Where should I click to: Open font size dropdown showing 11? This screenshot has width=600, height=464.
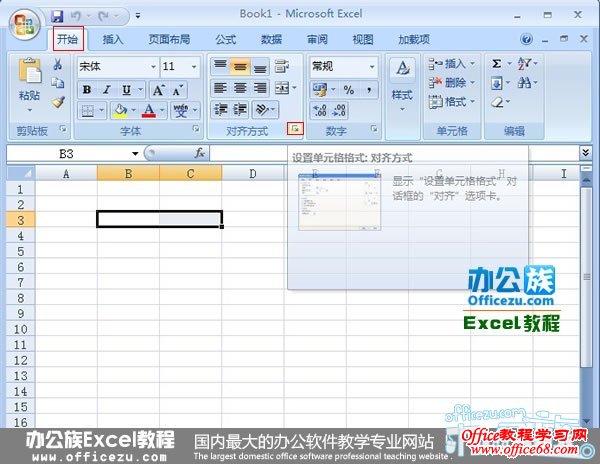[x=194, y=67]
